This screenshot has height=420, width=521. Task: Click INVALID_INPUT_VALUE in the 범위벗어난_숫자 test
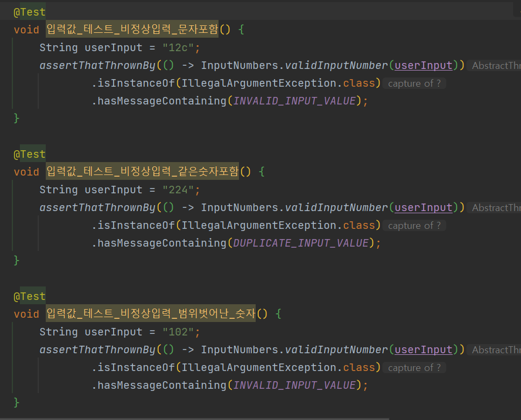pyautogui.click(x=294, y=385)
